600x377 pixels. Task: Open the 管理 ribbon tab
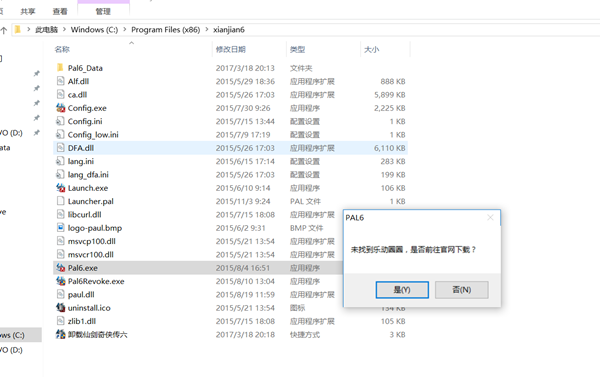click(x=103, y=11)
